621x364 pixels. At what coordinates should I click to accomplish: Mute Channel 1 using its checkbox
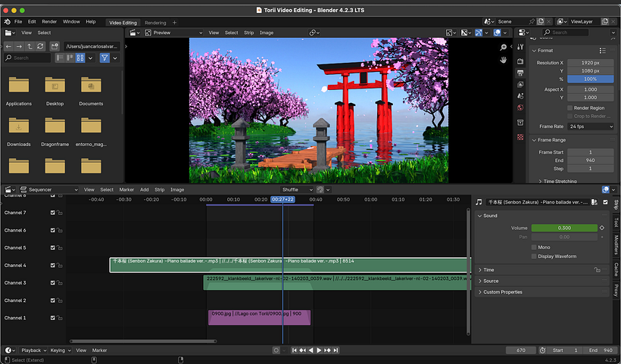[x=53, y=318]
